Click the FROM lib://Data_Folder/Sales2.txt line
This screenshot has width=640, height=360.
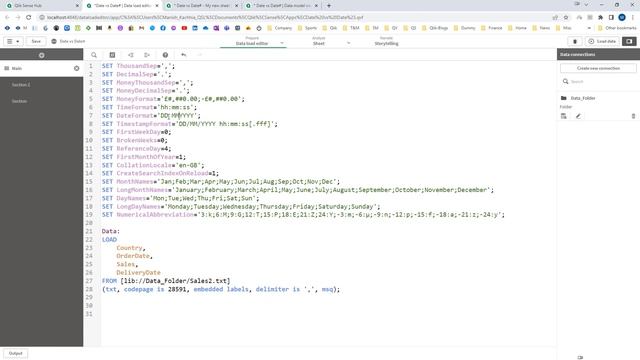pyautogui.click(x=166, y=281)
